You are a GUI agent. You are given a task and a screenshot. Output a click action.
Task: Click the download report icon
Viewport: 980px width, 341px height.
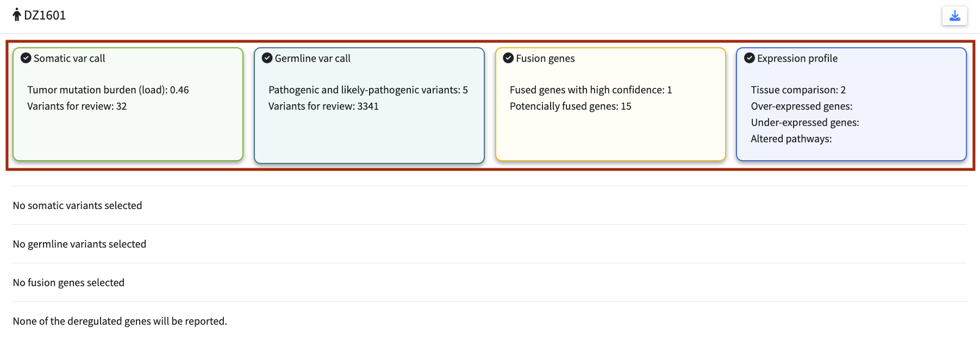[954, 16]
